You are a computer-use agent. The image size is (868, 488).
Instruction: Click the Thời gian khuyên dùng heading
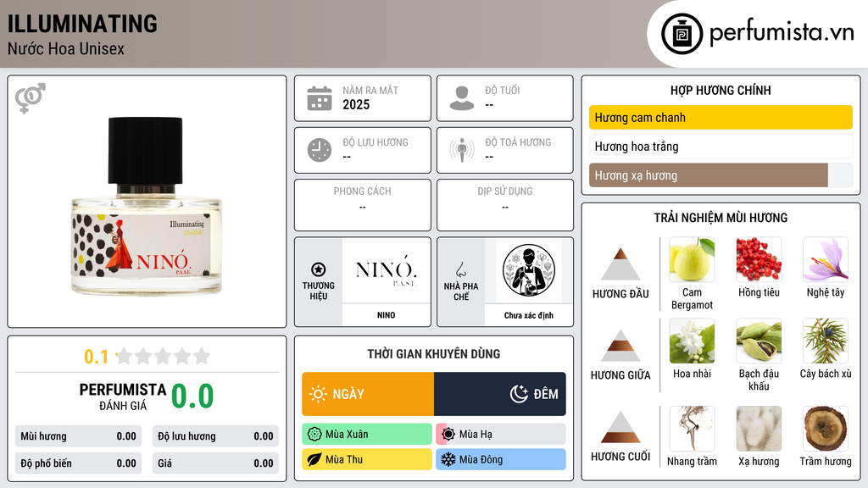[434, 354]
